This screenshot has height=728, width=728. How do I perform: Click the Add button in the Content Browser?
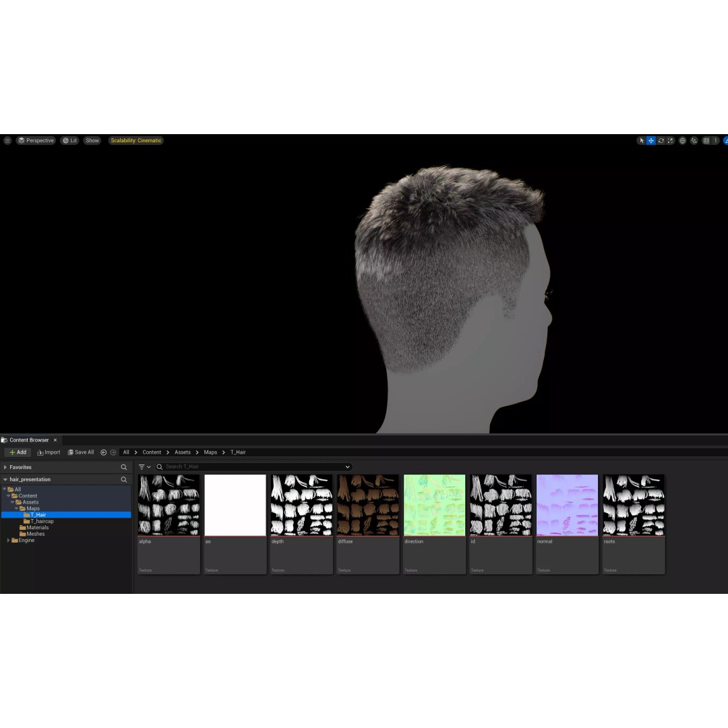coord(18,452)
